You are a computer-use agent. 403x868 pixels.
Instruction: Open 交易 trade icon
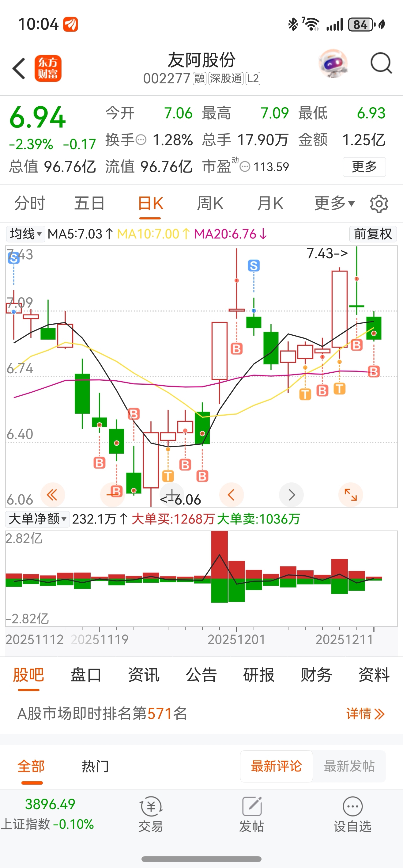pos(151,814)
